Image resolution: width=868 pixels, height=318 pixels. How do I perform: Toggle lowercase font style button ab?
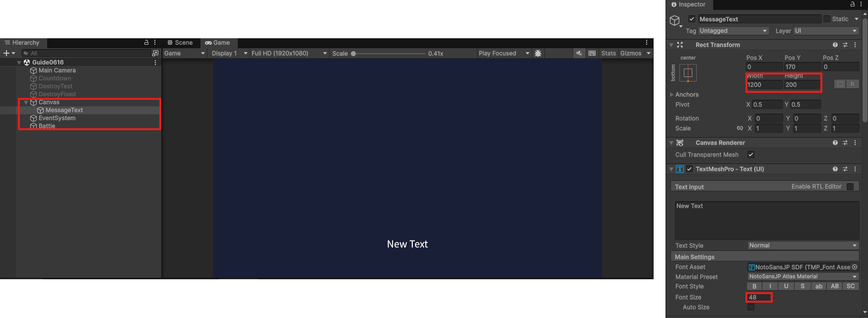point(819,286)
